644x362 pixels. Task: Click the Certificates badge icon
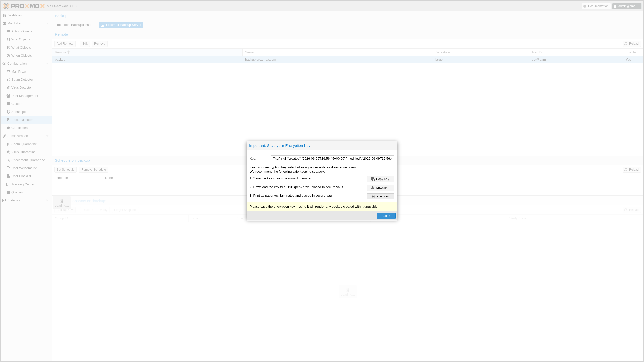(x=8, y=128)
